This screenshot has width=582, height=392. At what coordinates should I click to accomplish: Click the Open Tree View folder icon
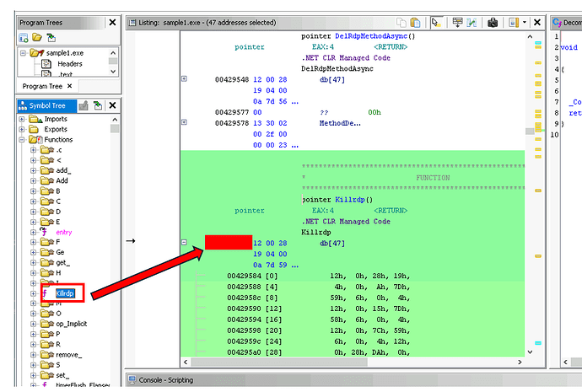[x=37, y=38]
